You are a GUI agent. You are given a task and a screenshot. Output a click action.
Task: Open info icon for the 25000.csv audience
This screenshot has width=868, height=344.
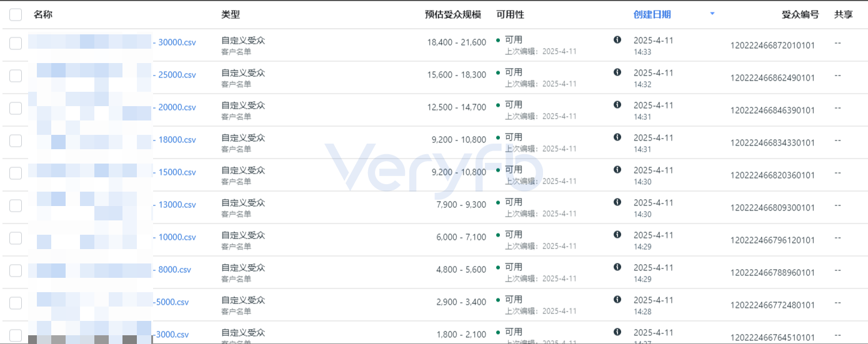[x=617, y=72]
